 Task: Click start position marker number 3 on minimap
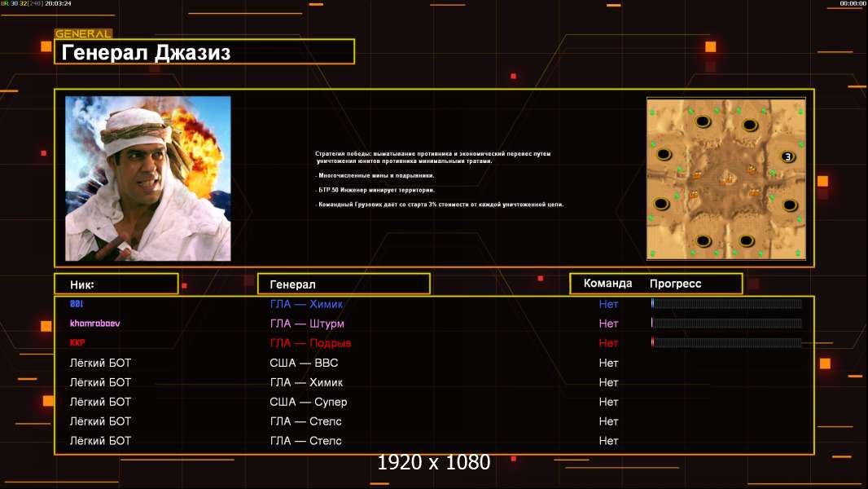pos(787,156)
